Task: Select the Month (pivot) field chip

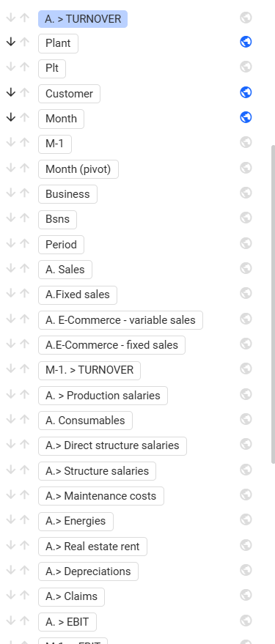Action: pyautogui.click(x=78, y=169)
